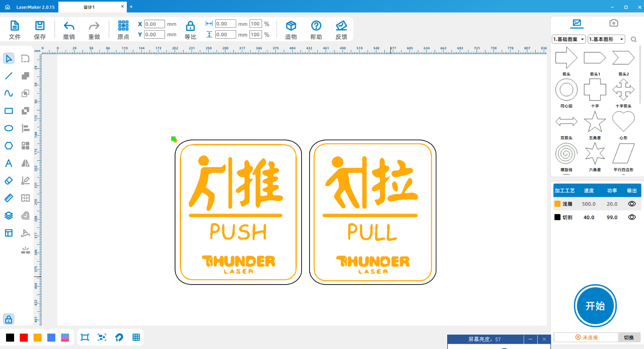This screenshot has height=349, width=644.
Task: Toggle visibility of 浅雕 layer
Action: click(x=632, y=204)
